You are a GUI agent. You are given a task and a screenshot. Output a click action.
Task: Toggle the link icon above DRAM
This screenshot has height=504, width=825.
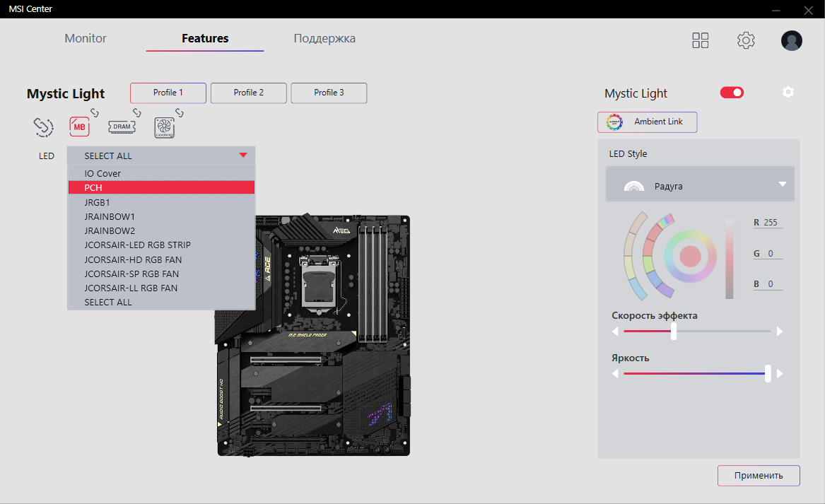[137, 112]
